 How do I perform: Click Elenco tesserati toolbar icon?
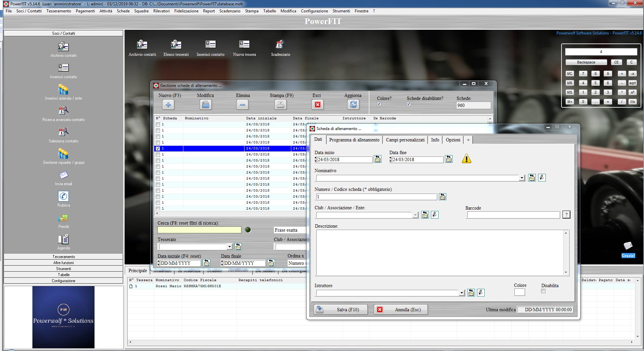point(176,44)
